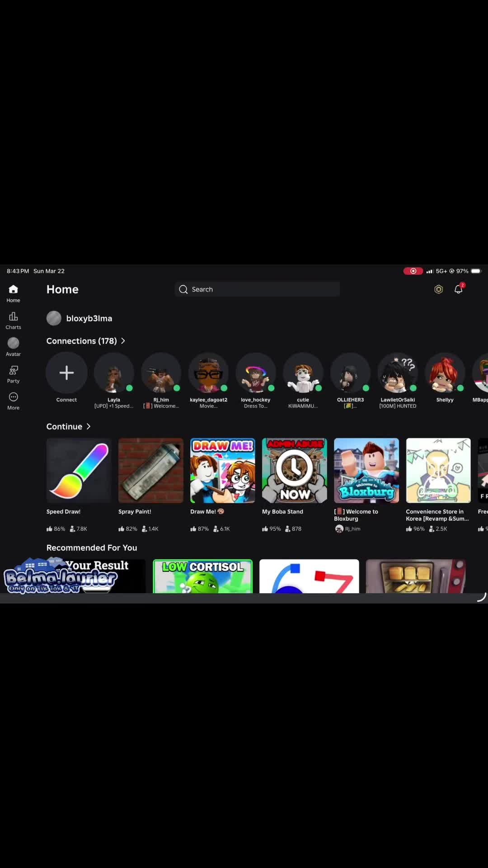Open Layla's connection avatar

pos(114,373)
